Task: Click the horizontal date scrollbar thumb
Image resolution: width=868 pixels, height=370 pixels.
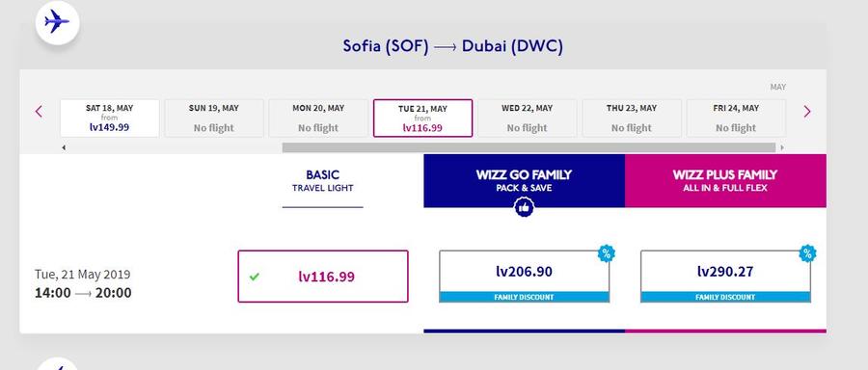Action: pyautogui.click(x=529, y=147)
